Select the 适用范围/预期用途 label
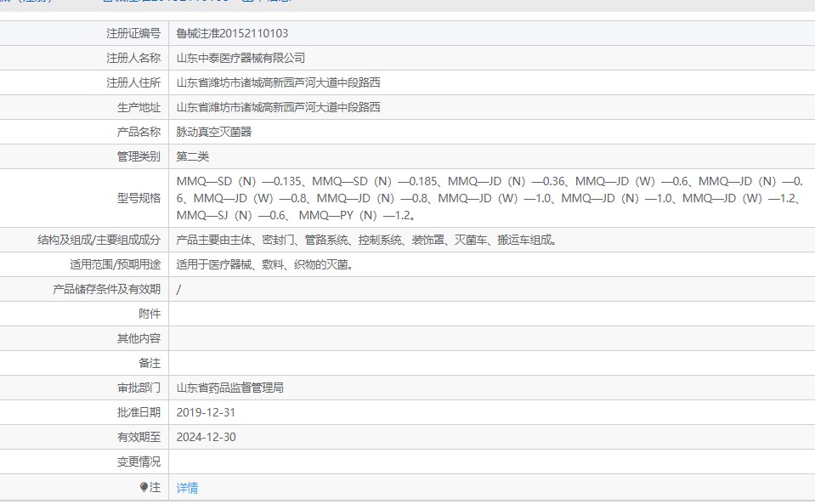This screenshot has height=504, width=815. (x=116, y=264)
